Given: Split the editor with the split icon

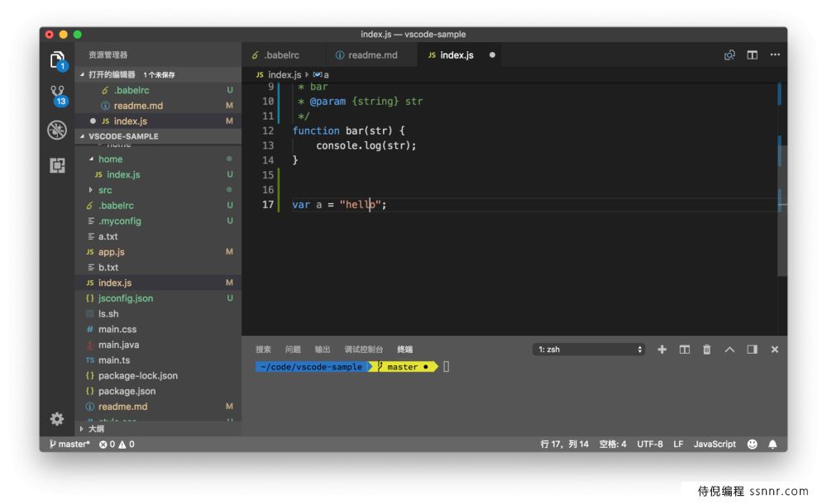Looking at the screenshot, I should click(752, 55).
